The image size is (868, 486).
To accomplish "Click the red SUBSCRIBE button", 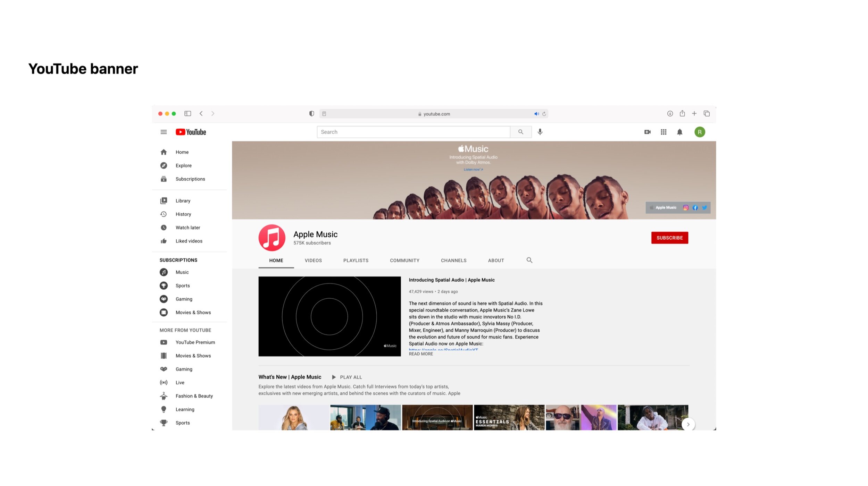I will (669, 238).
